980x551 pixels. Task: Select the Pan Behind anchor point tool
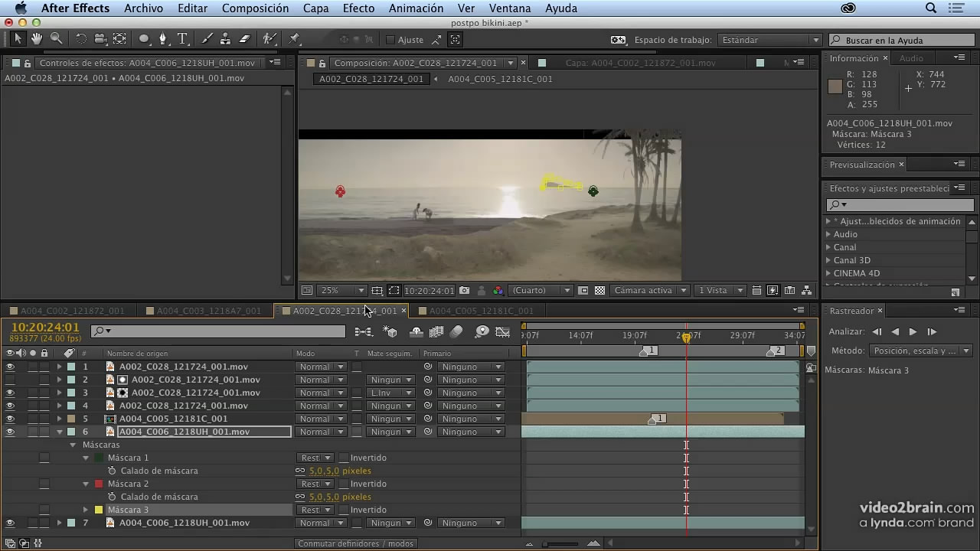pyautogui.click(x=119, y=39)
